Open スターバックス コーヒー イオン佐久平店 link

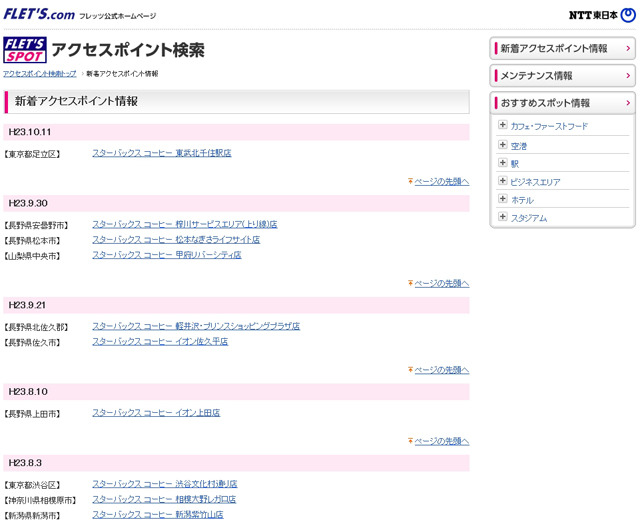pos(160,342)
